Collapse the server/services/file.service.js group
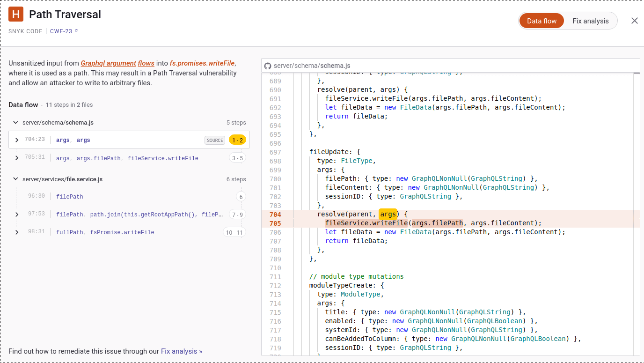Image resolution: width=644 pixels, height=363 pixels. (15, 179)
